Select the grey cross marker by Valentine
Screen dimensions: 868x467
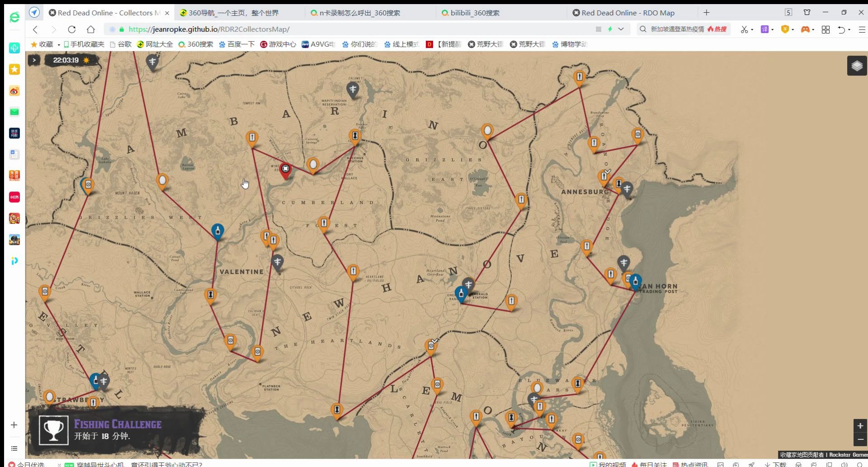(277, 262)
